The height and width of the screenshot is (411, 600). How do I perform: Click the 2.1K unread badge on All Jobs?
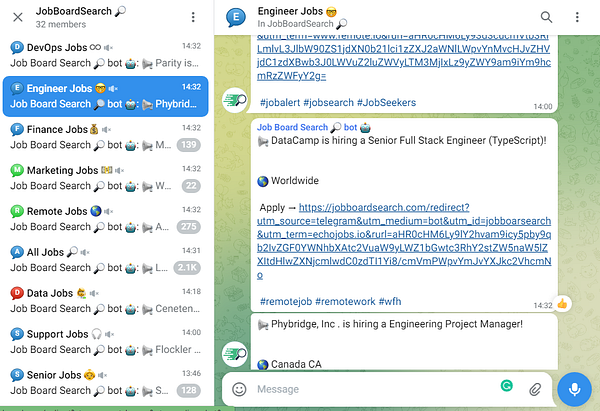pyautogui.click(x=187, y=267)
